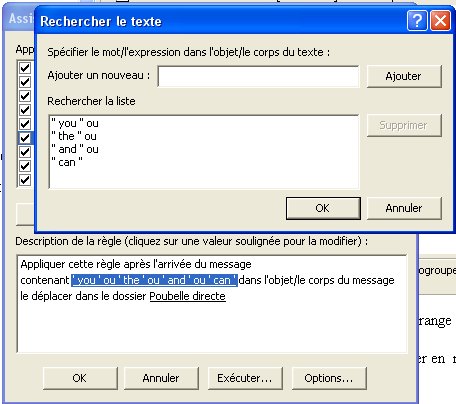Select the " can " list entry
Screen dimensions: 456x404
67,162
